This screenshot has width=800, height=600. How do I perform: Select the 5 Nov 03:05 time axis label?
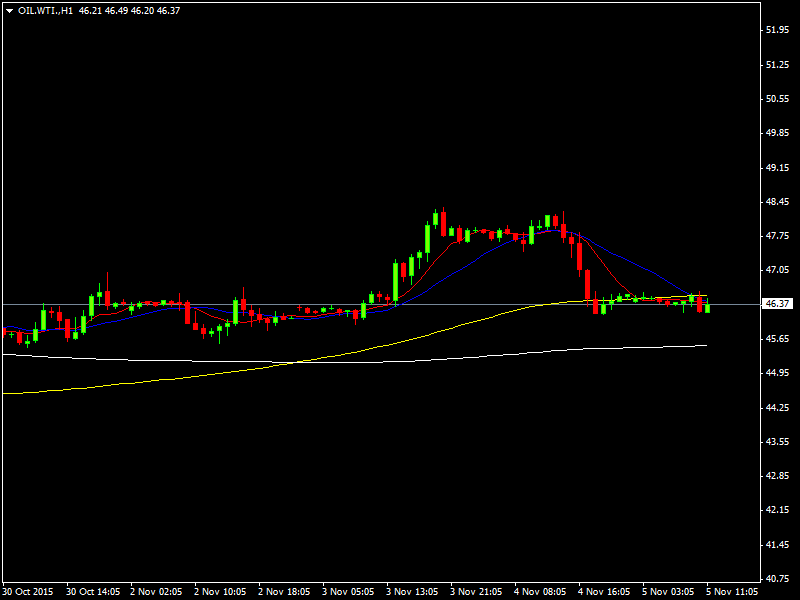coord(668,592)
